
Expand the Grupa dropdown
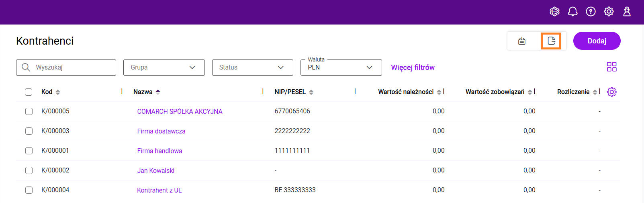point(164,68)
